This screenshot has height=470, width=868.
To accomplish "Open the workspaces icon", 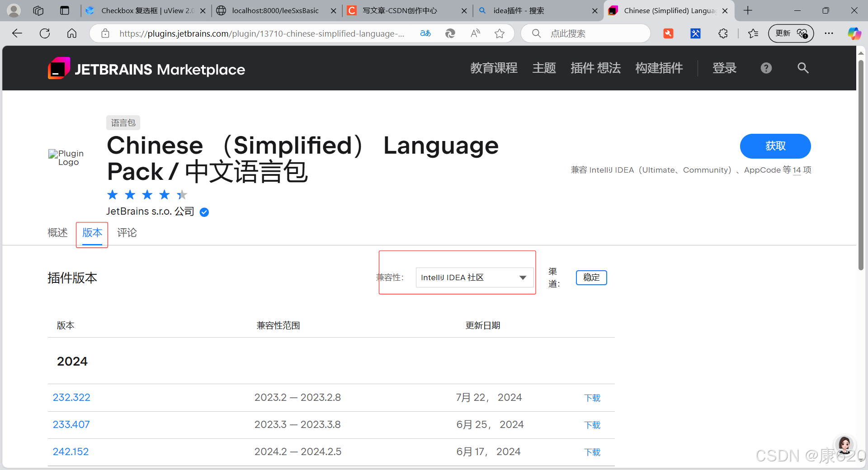I will [38, 10].
